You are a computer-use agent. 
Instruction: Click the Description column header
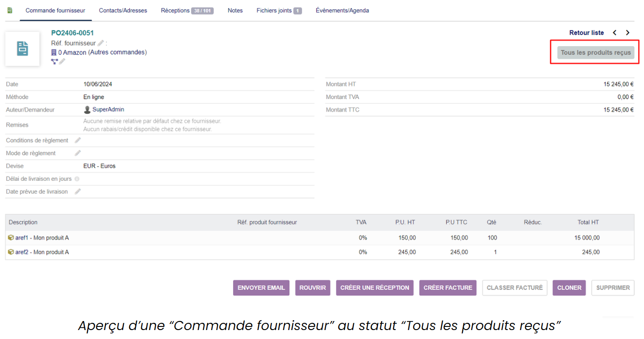click(x=23, y=222)
